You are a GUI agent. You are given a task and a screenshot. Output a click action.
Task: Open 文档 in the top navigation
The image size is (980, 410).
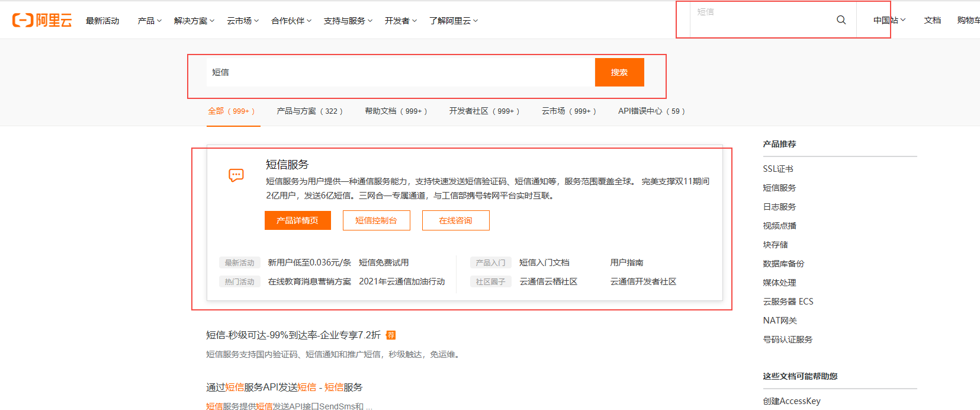[933, 20]
